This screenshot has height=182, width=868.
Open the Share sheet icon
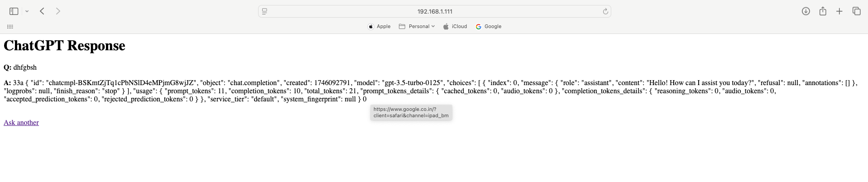(x=823, y=11)
